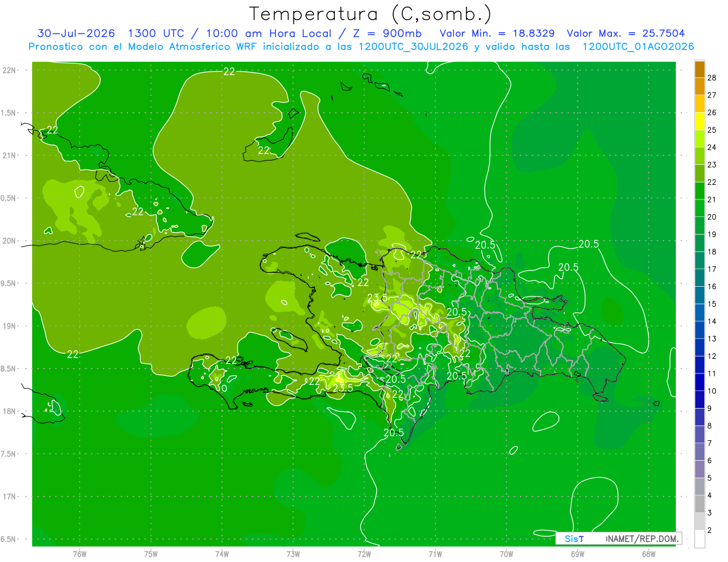The height and width of the screenshot is (562, 728).
Task: Click the 71W longitude axis label
Action: [435, 554]
